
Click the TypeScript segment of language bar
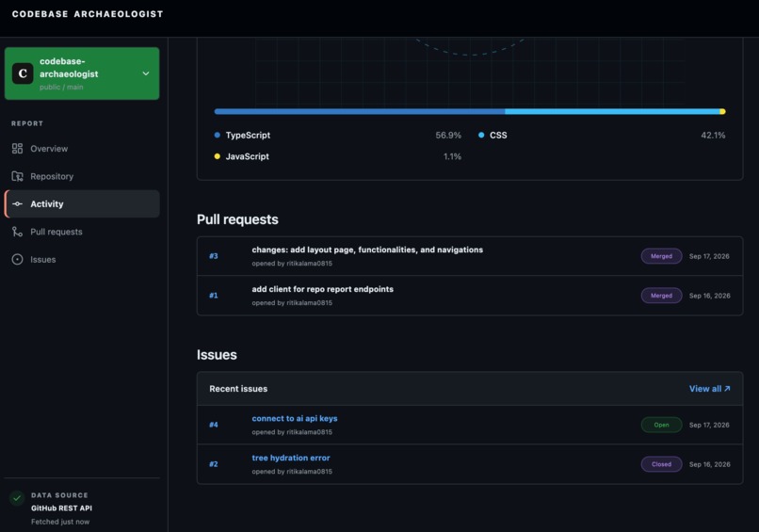[360, 112]
